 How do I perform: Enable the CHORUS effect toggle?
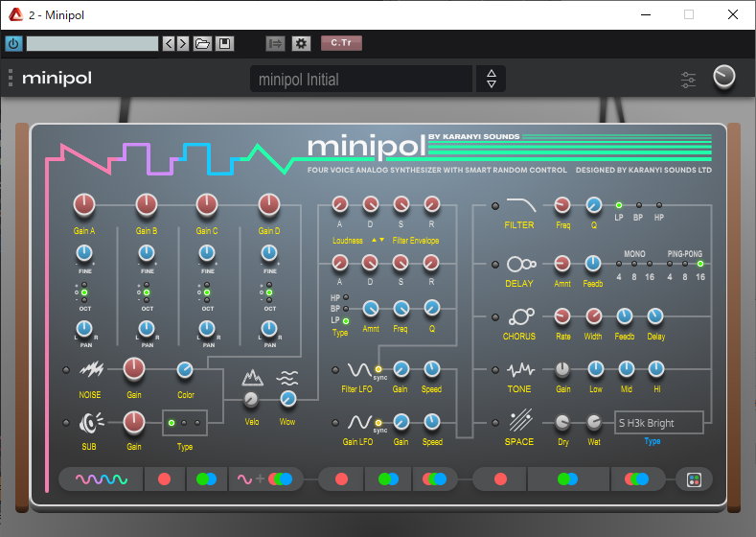click(495, 317)
